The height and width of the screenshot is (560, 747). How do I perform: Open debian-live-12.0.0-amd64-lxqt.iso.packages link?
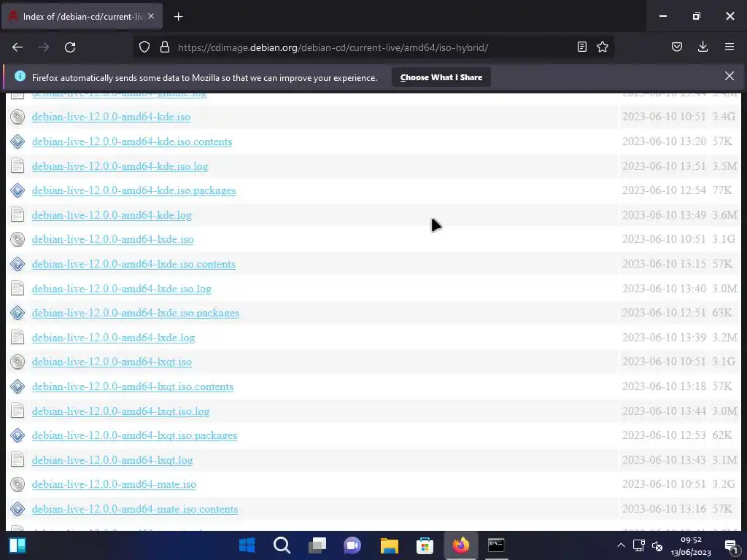coord(135,435)
